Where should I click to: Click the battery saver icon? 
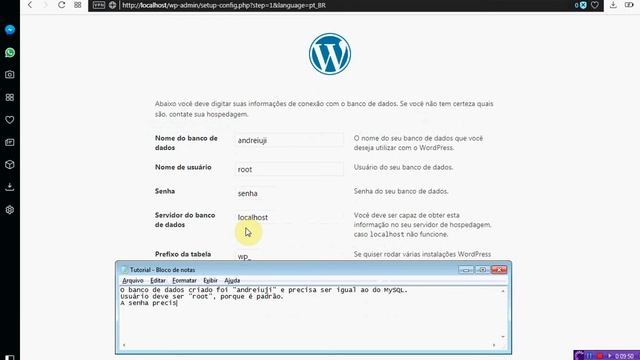(629, 5)
